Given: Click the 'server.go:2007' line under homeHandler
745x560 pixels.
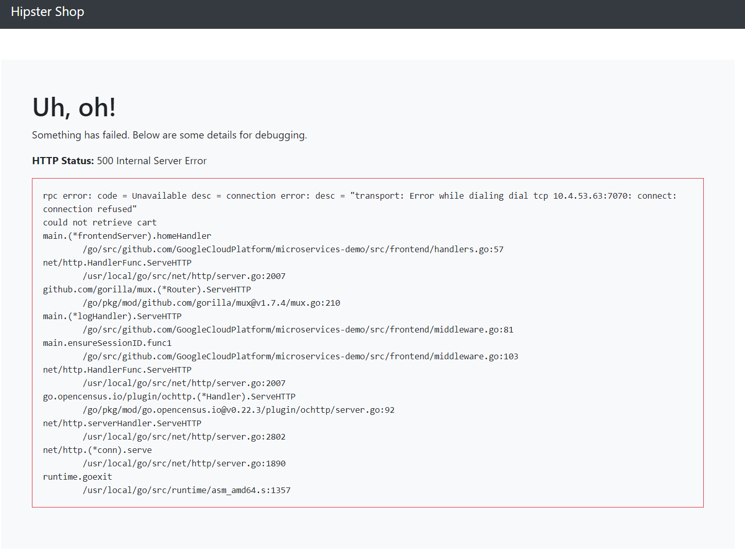Looking at the screenshot, I should pos(184,276).
